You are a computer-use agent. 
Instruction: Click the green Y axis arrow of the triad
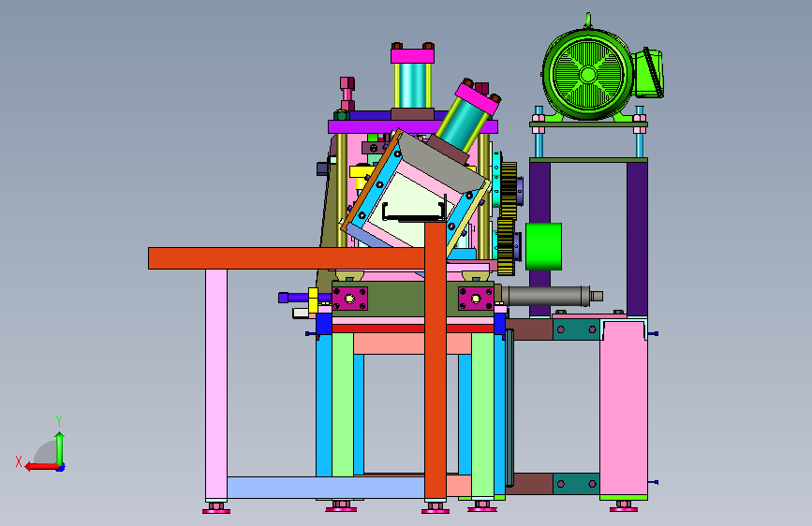pos(60,447)
